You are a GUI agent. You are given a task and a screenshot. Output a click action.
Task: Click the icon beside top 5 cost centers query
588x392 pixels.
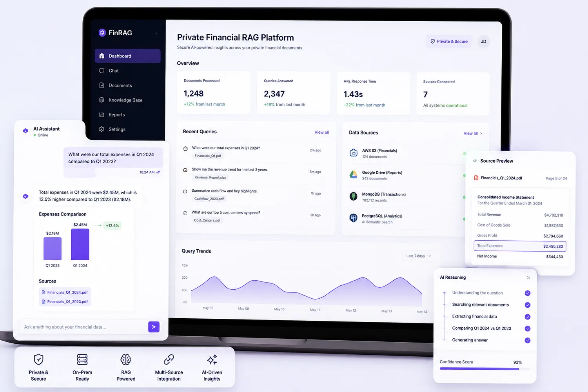click(x=185, y=213)
